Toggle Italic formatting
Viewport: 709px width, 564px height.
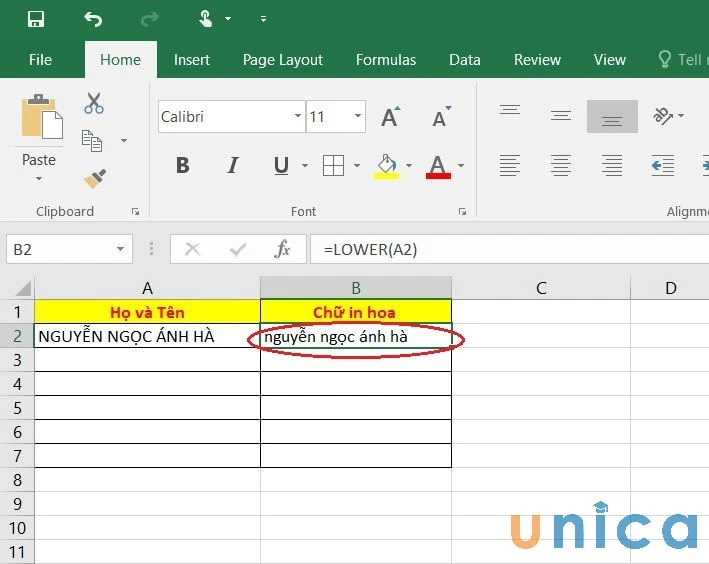coord(233,165)
